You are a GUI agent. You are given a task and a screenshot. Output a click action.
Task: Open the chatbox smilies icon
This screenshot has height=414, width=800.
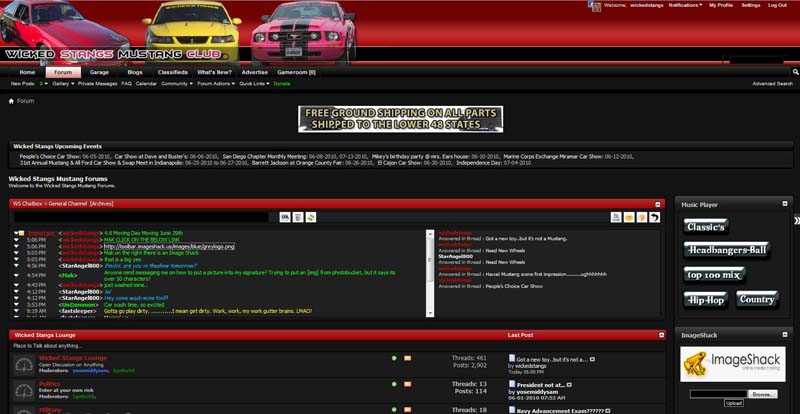click(629, 217)
